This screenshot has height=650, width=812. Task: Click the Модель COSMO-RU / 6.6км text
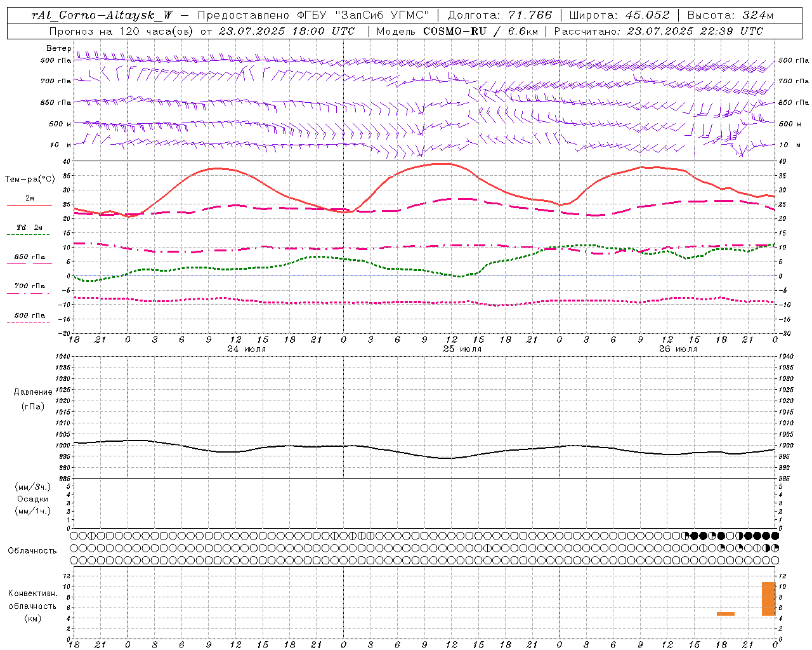point(457,31)
